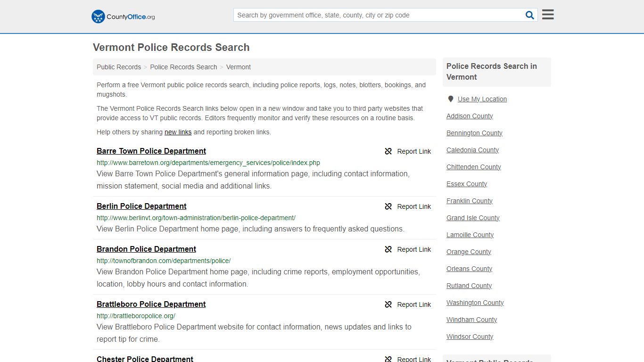644x362 pixels.
Task: Select the Vermont breadcrumb
Action: coord(239,67)
